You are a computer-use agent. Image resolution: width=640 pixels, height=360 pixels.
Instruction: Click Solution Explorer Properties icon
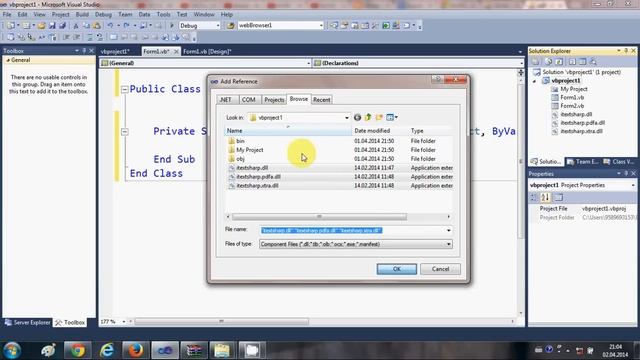[536, 62]
